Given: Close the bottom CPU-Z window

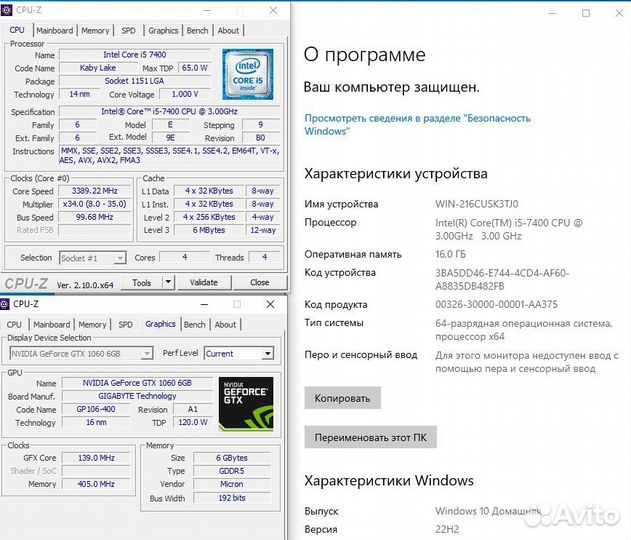Looking at the screenshot, I should point(270,305).
